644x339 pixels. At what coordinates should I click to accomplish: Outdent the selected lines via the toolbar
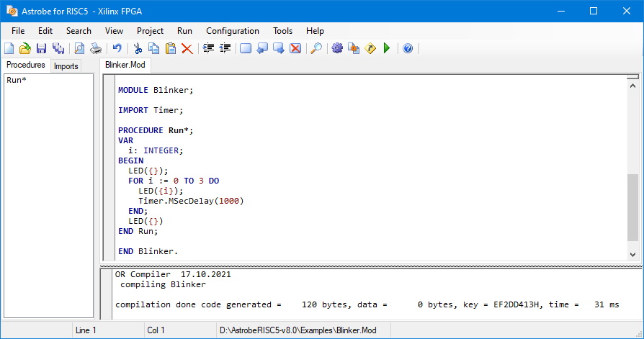click(x=225, y=48)
